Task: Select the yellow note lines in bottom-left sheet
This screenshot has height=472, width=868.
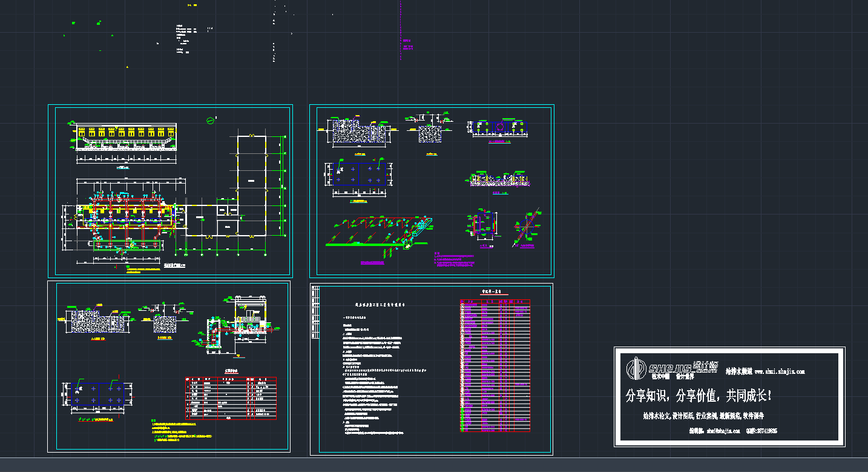Action: point(183,431)
